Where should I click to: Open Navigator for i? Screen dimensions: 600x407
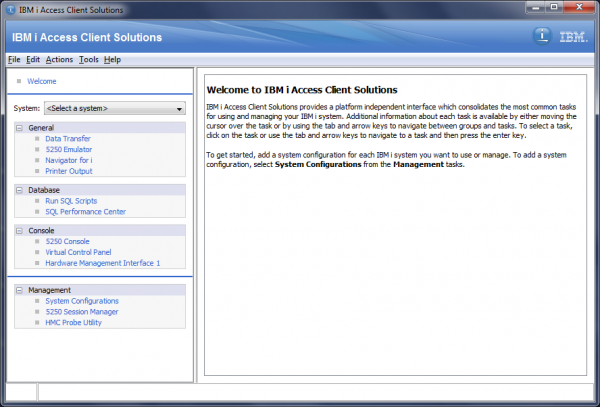tap(69, 160)
